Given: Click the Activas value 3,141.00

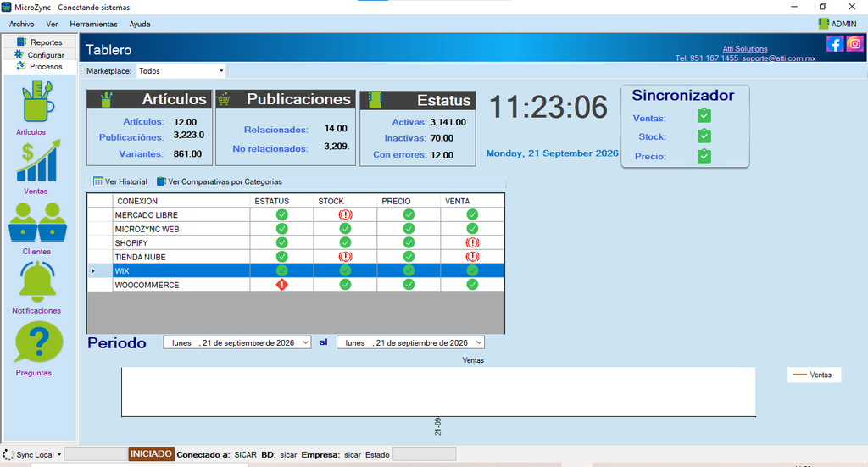Looking at the screenshot, I should pyautogui.click(x=448, y=122).
